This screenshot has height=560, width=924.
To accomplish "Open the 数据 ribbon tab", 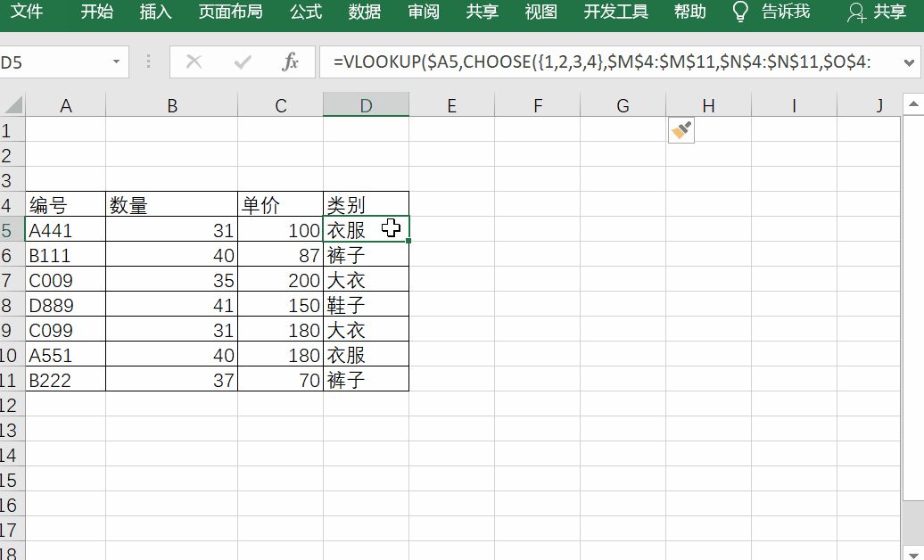I will [x=364, y=12].
